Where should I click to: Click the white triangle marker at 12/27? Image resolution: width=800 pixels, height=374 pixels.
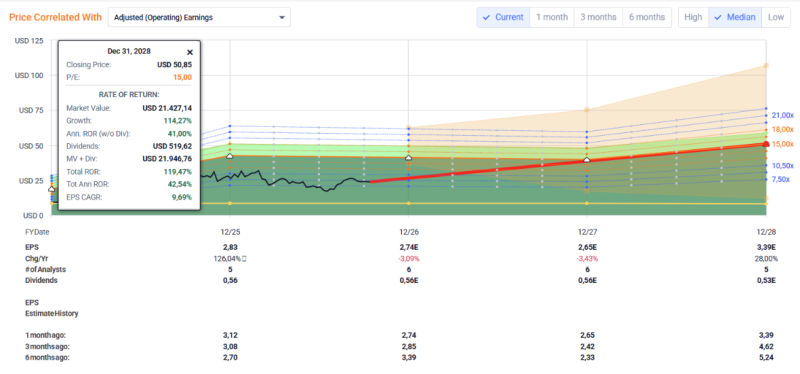[587, 160]
